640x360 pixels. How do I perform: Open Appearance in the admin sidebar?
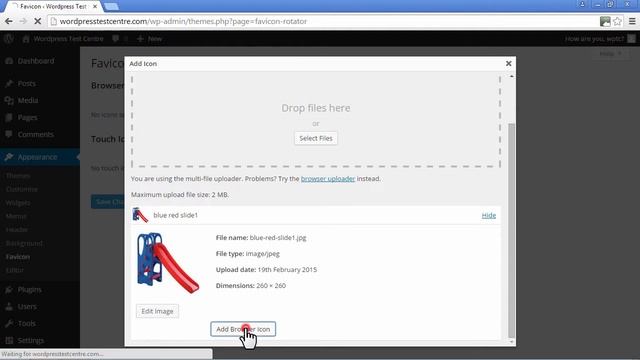(x=37, y=157)
